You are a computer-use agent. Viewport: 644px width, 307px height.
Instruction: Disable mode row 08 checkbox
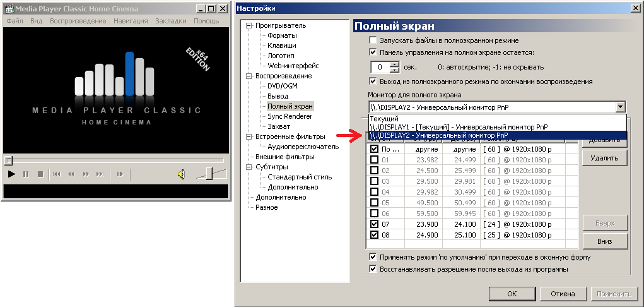coord(374,235)
